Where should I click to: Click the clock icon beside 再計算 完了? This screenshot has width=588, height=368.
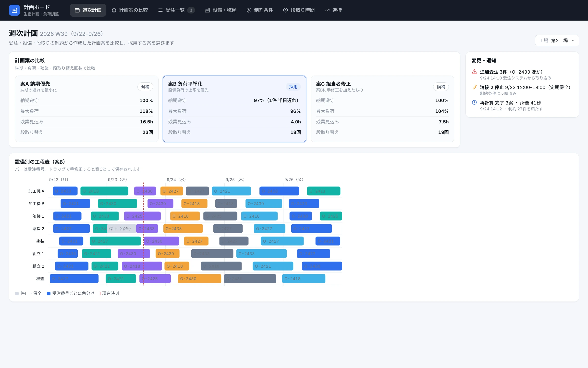(x=474, y=103)
